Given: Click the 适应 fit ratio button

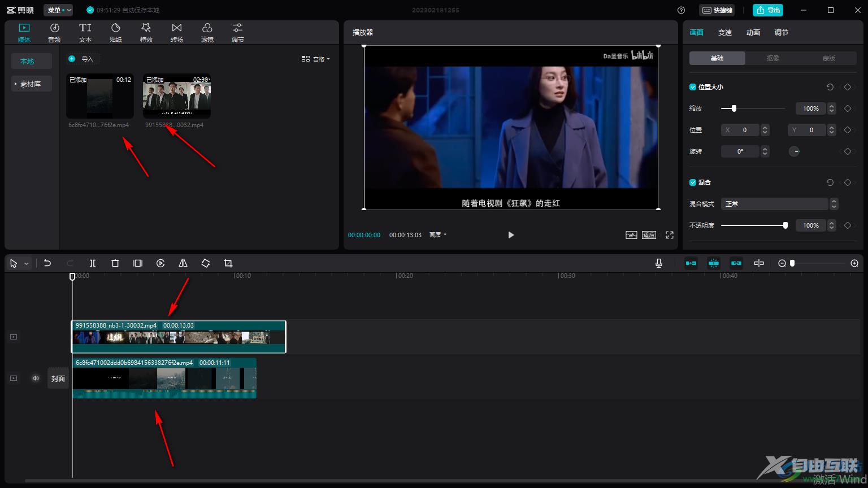Looking at the screenshot, I should (649, 235).
